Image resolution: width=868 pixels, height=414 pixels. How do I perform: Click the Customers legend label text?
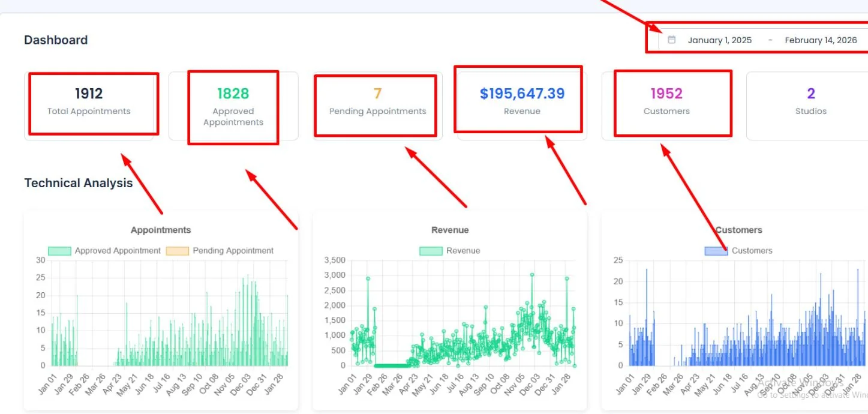752,251
